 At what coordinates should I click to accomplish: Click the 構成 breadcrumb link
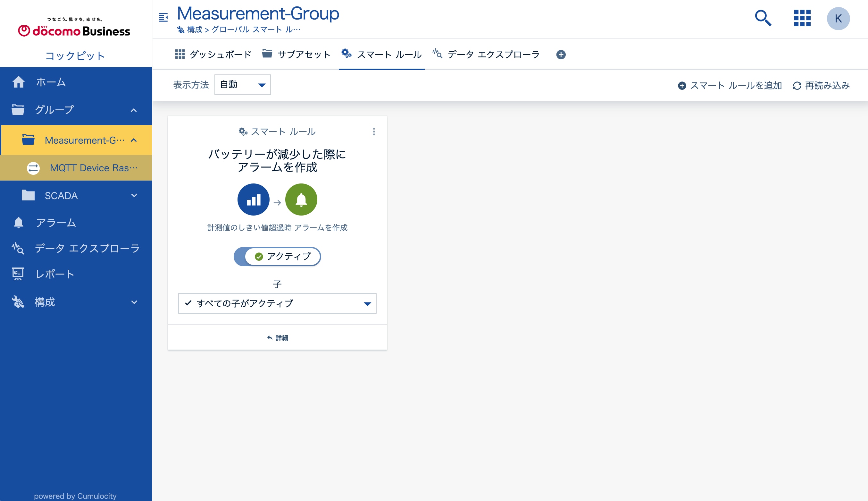(x=195, y=30)
